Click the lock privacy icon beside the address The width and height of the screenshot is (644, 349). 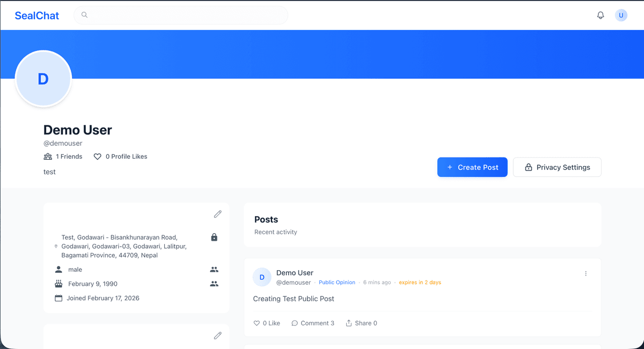click(214, 237)
